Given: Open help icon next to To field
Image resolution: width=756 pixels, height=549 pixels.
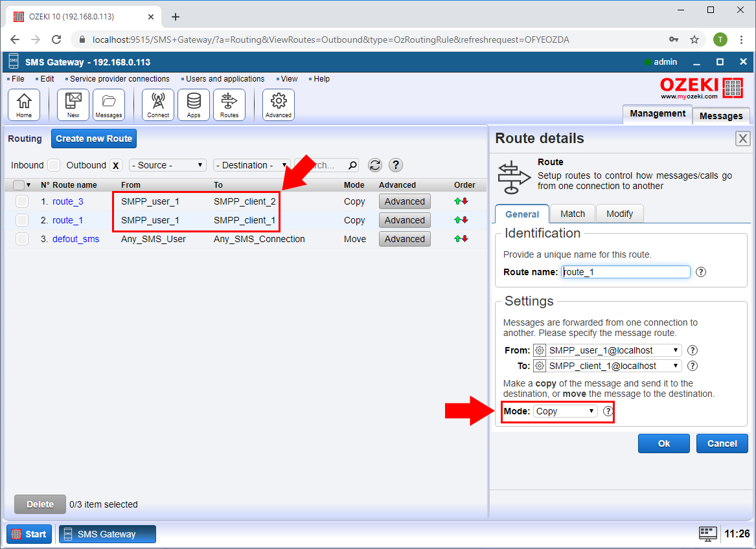Looking at the screenshot, I should 693,366.
